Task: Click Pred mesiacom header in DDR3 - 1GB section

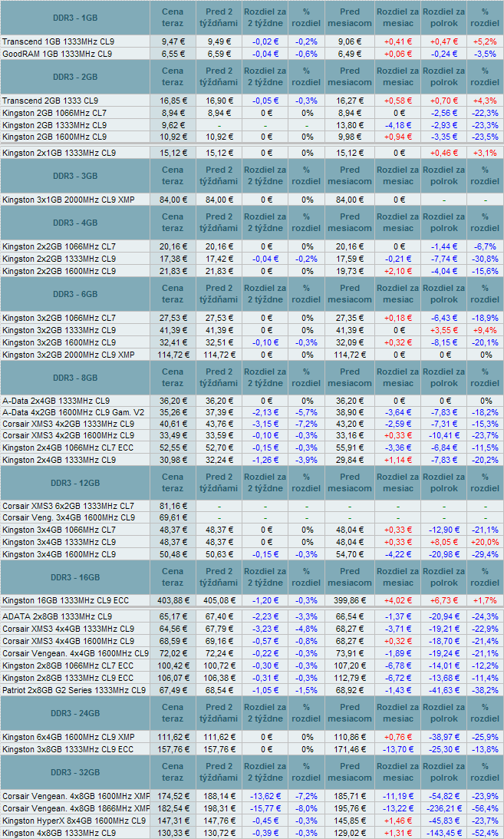Action: [350, 18]
